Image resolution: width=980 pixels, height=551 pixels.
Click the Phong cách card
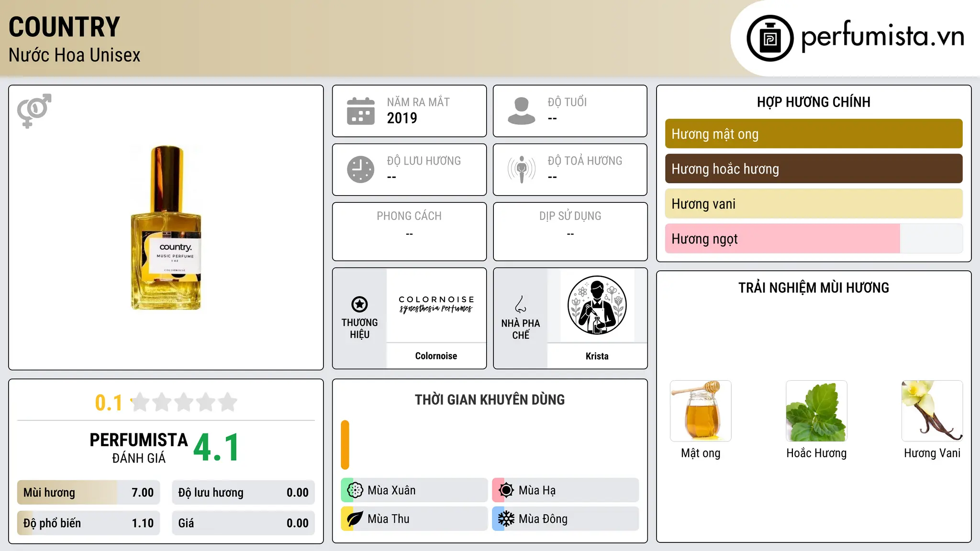click(409, 231)
